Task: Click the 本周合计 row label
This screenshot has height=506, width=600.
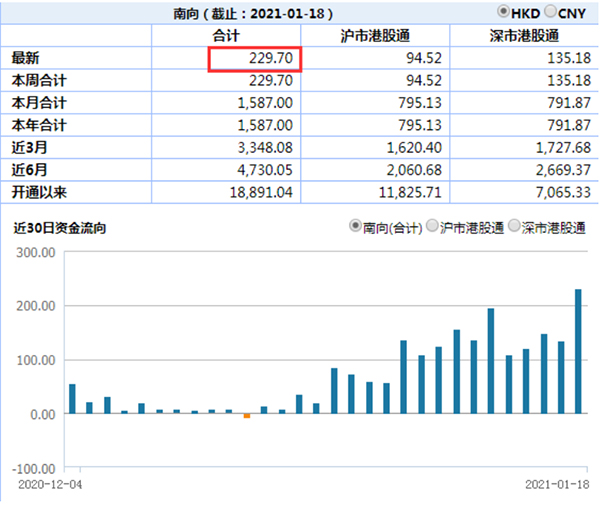Action: click(x=39, y=80)
